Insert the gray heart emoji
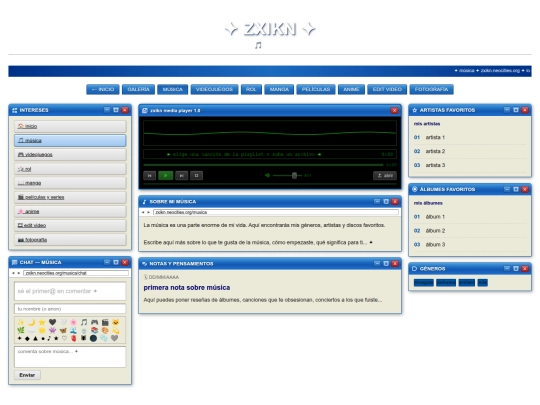 pyautogui.click(x=115, y=339)
